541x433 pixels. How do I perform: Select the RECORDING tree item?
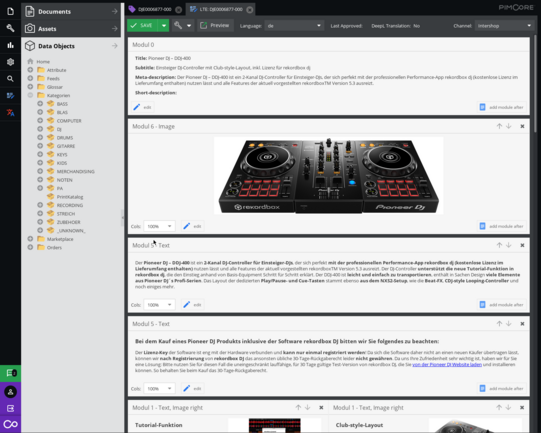[70, 205]
